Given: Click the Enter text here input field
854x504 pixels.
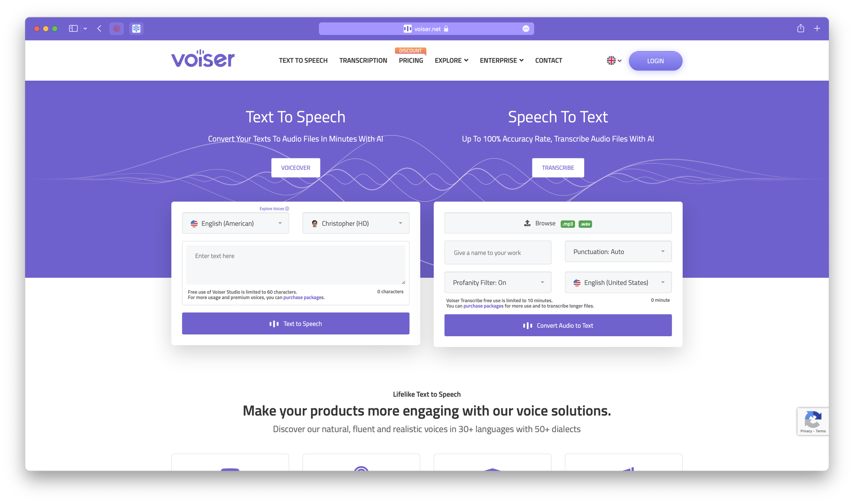Looking at the screenshot, I should [295, 264].
